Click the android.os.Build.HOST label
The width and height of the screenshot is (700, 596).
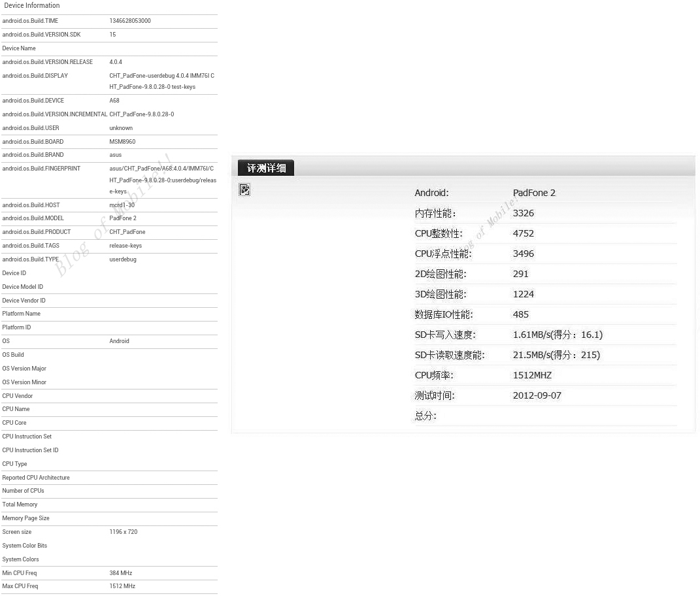[x=31, y=205]
